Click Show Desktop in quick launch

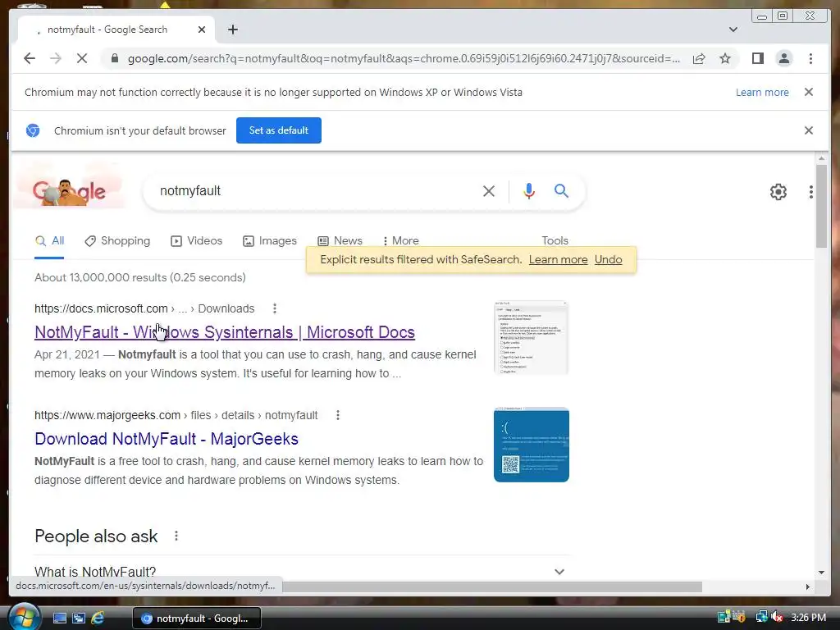(59, 618)
